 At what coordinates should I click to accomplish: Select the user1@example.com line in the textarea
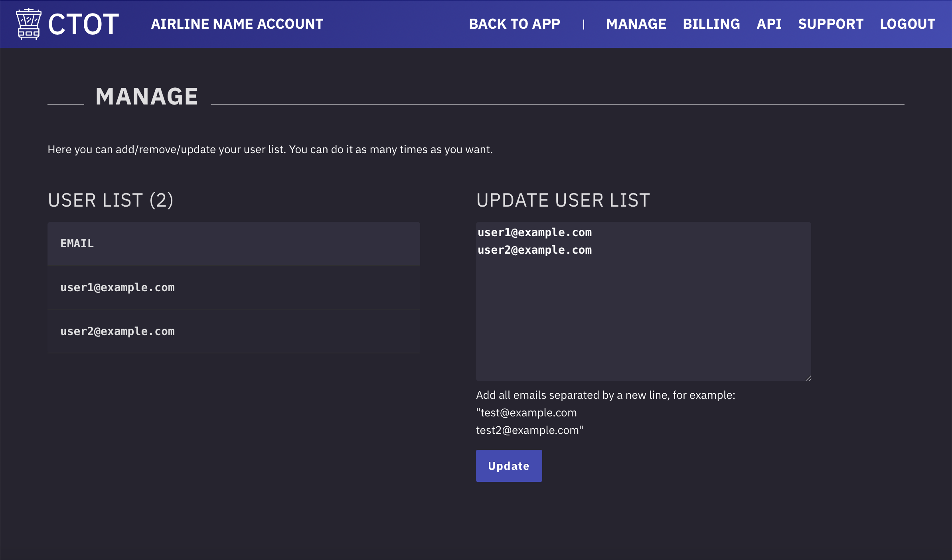535,232
